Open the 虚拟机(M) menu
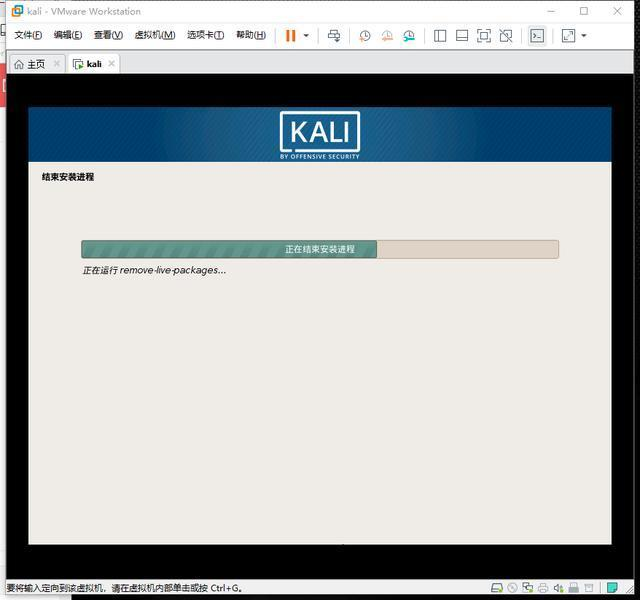This screenshot has height=600, width=640. pyautogui.click(x=155, y=35)
